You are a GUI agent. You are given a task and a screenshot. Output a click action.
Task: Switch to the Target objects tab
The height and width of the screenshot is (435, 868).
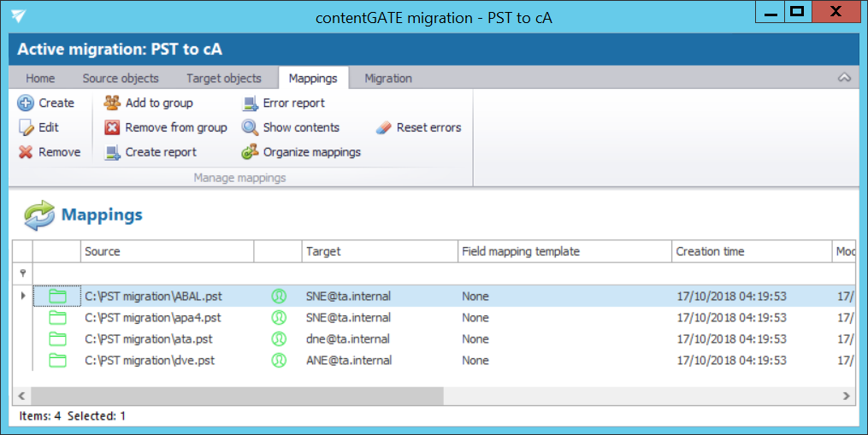(x=224, y=78)
